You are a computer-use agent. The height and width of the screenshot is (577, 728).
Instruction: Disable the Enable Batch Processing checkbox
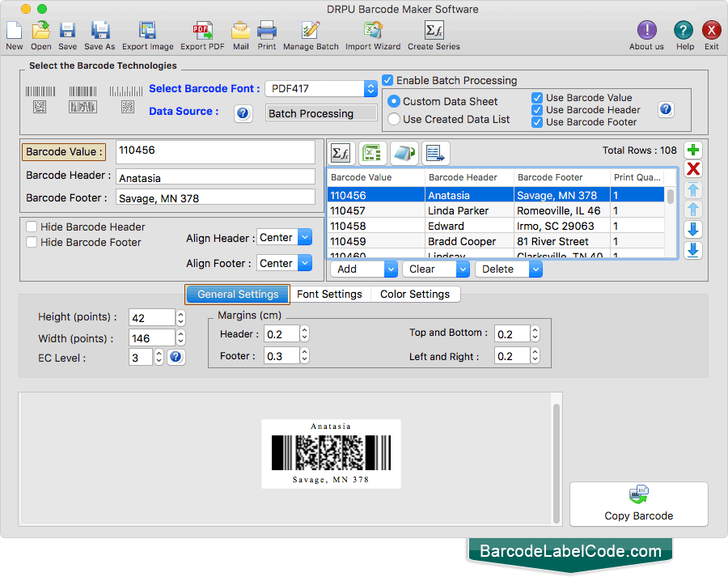(387, 80)
